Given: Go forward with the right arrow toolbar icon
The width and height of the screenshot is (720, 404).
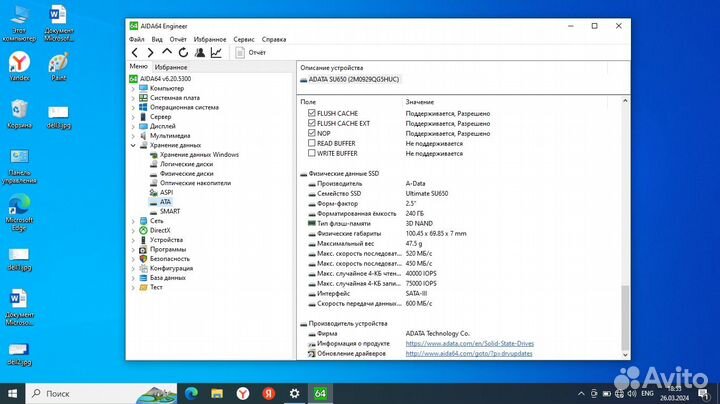Looking at the screenshot, I should (150, 53).
